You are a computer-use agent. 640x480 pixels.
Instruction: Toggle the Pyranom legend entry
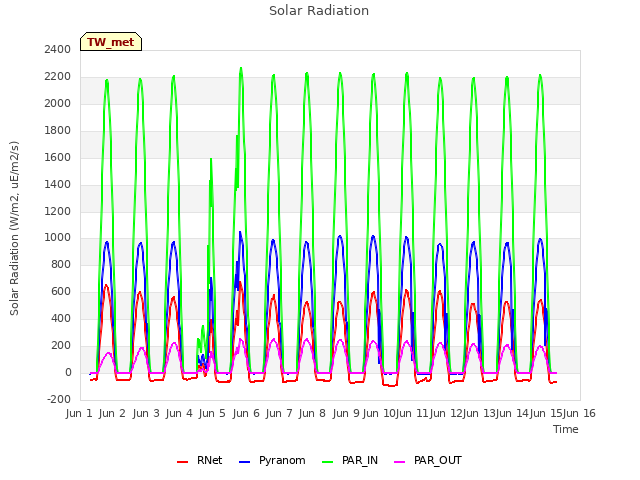[272, 460]
